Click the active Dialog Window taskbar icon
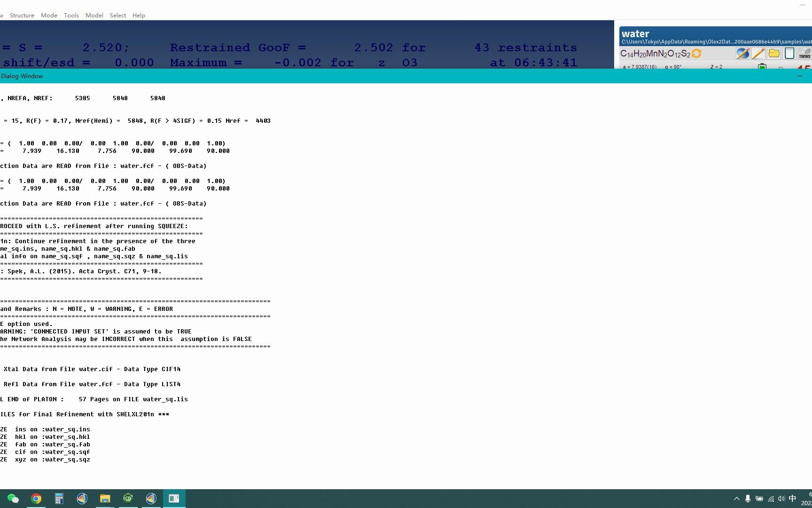 174,499
